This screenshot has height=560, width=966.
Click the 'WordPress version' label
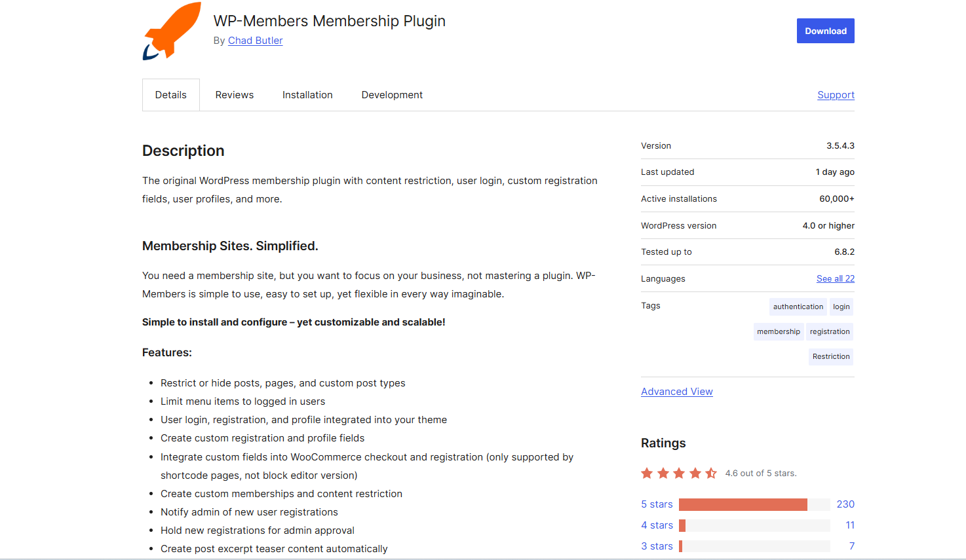[679, 226]
